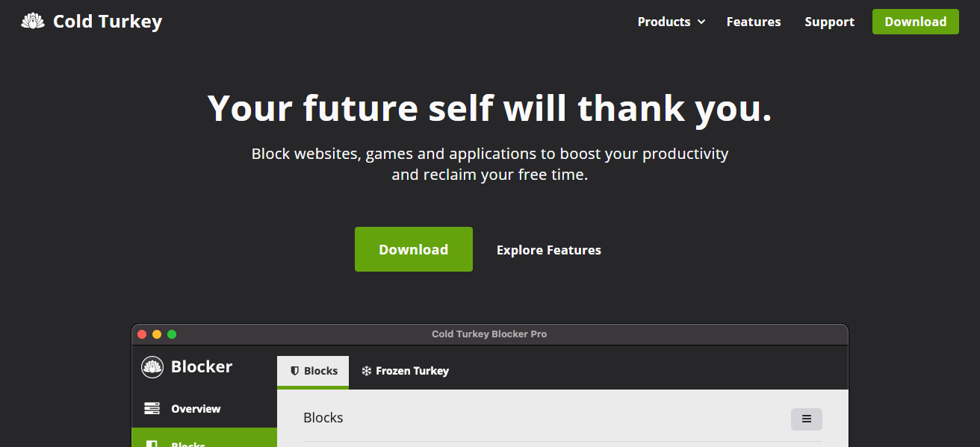Go to the Features page in the navigation

[754, 22]
